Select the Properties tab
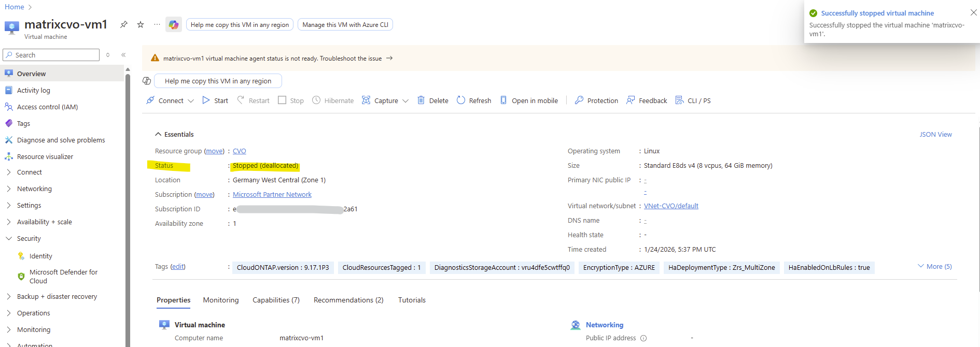The image size is (980, 347). point(174,300)
